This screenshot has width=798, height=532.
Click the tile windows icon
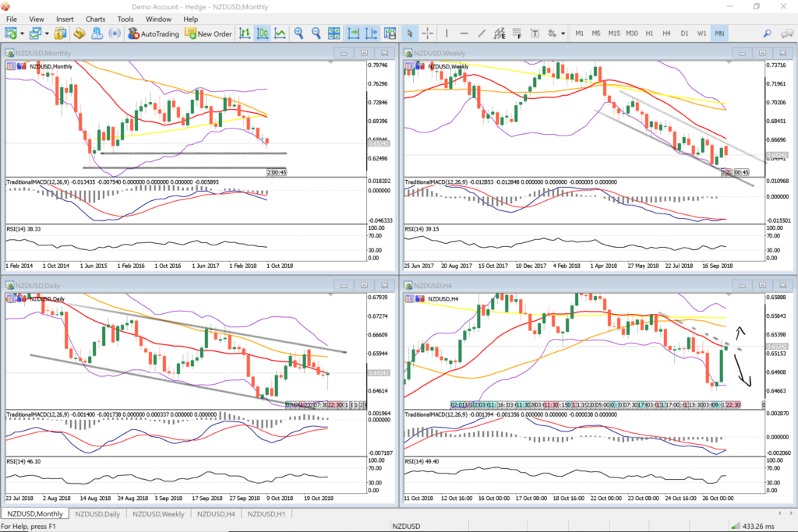coord(334,33)
